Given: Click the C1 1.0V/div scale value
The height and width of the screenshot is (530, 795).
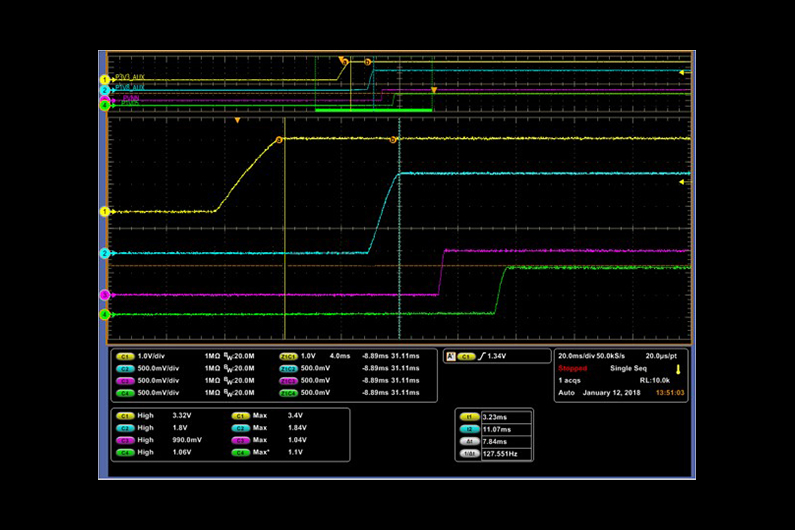Looking at the screenshot, I should [x=151, y=357].
